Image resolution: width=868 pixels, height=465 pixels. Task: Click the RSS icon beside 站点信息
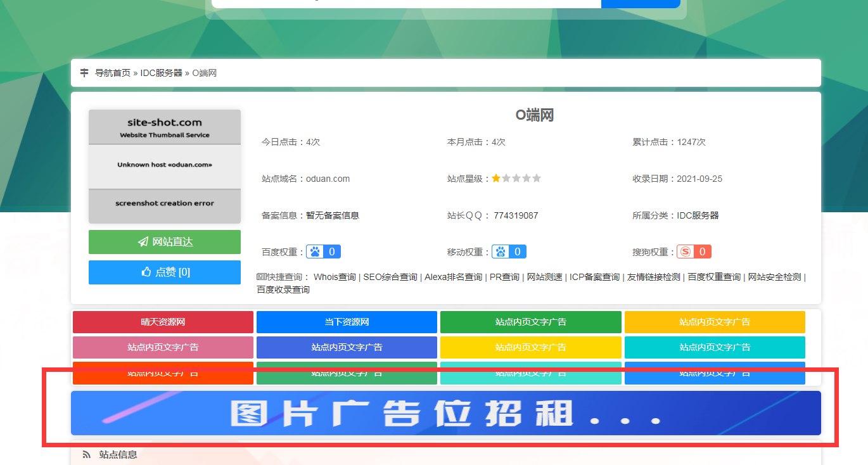click(86, 454)
